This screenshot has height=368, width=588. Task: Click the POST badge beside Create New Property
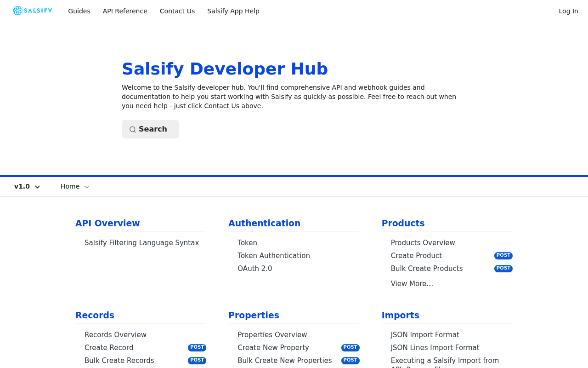(x=351, y=348)
